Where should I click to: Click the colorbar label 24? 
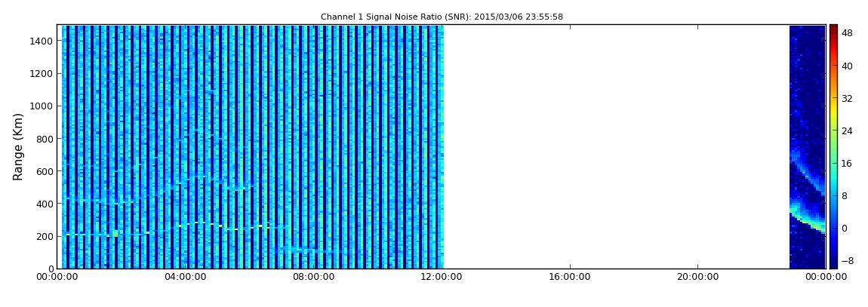pyautogui.click(x=847, y=131)
